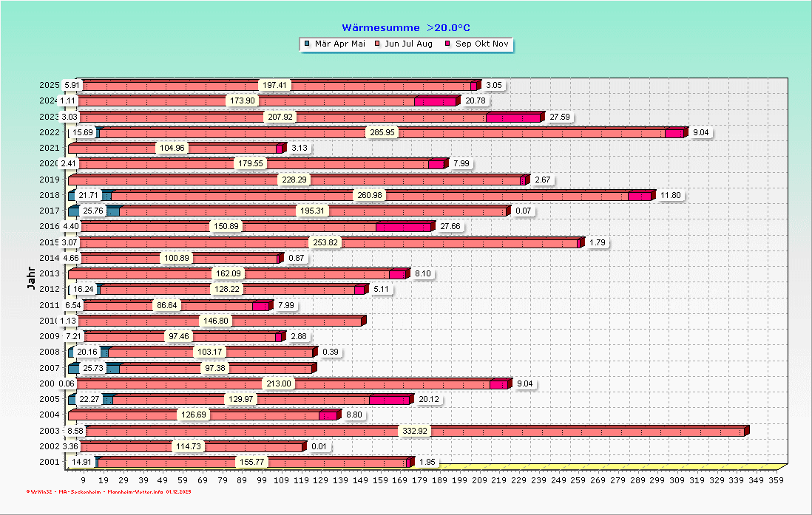Select the 2025 year label on axis
The image size is (812, 515).
click(49, 85)
